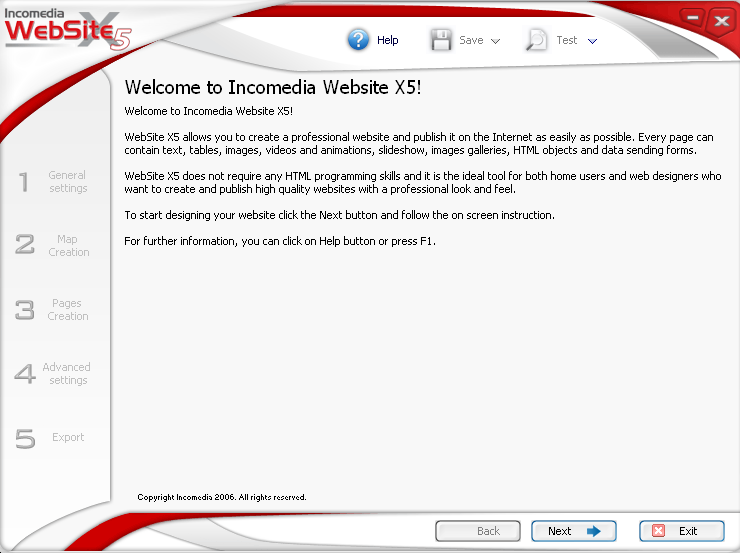Image resolution: width=740 pixels, height=553 pixels.
Task: Select the Save label in the toolbar
Action: coord(471,40)
